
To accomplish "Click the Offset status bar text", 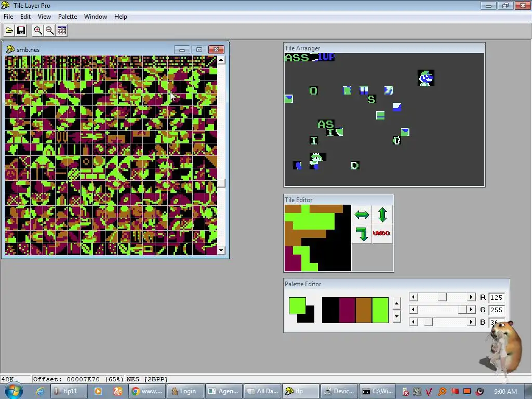I will [x=78, y=379].
